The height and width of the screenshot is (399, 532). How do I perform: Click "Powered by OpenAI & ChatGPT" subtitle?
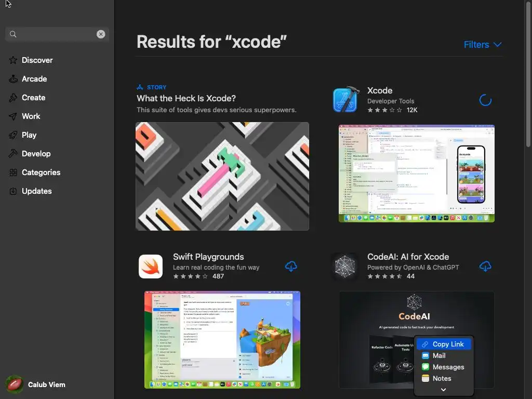click(x=413, y=268)
